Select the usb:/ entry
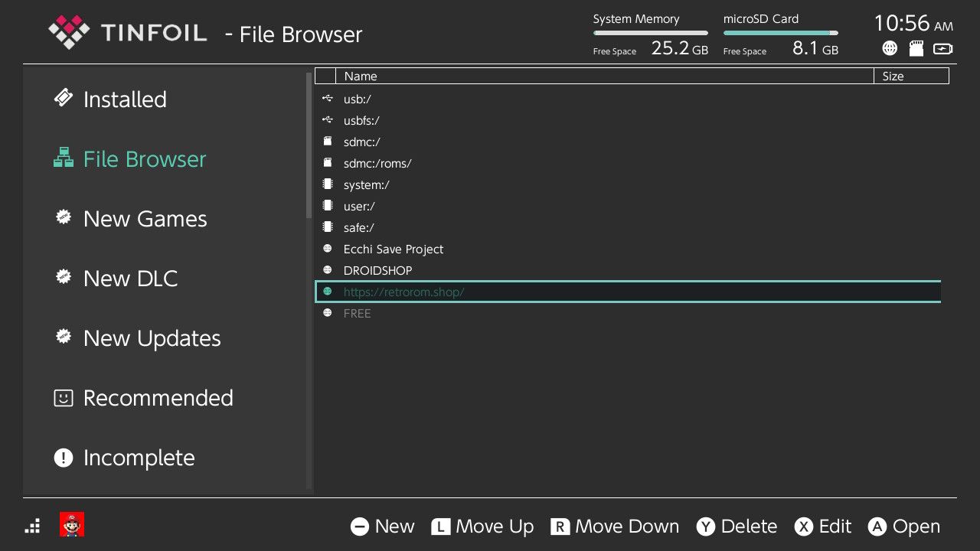This screenshot has width=980, height=551. pos(628,99)
